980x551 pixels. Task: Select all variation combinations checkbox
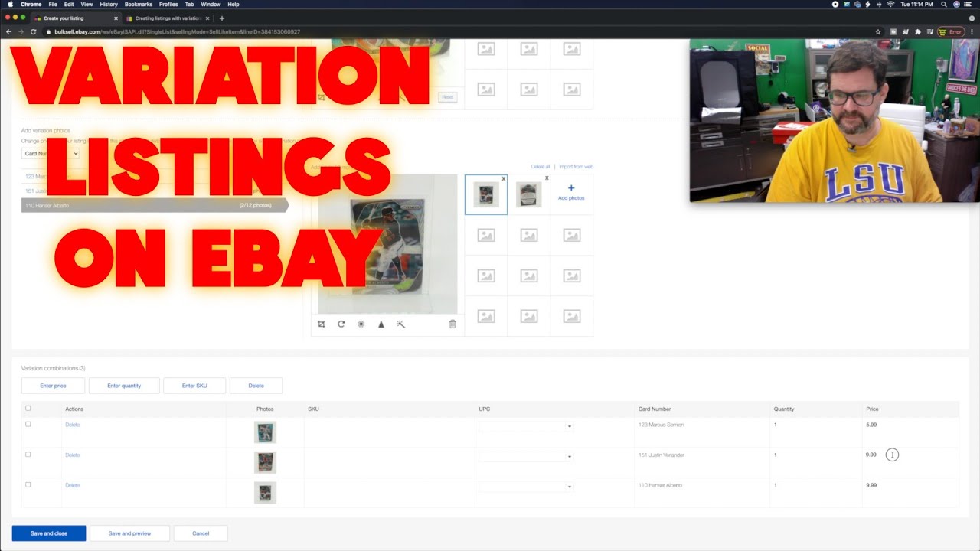28,409
